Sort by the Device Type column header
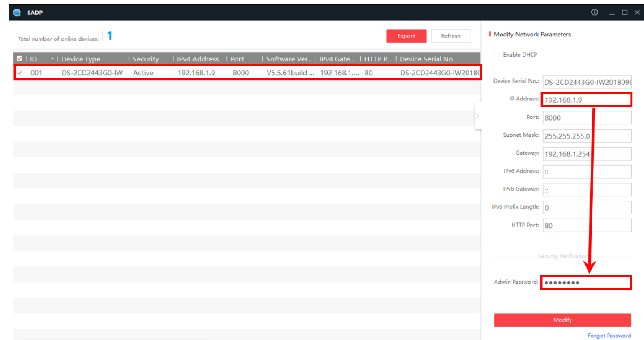Viewport: 644px width, 340px height. tap(81, 59)
